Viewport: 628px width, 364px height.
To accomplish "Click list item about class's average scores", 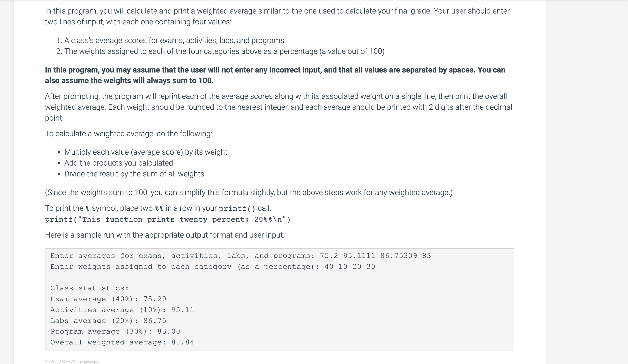I will tap(170, 40).
